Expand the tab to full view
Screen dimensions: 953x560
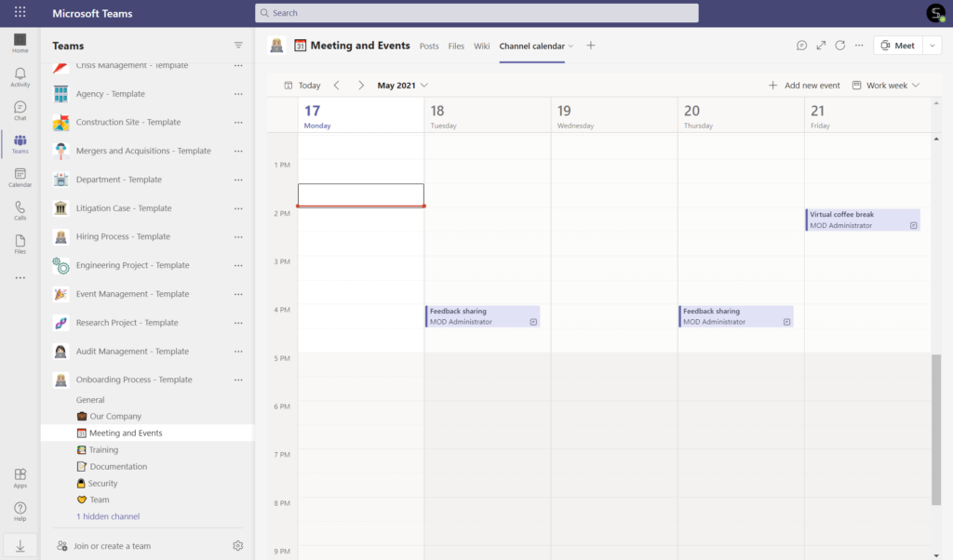click(821, 46)
